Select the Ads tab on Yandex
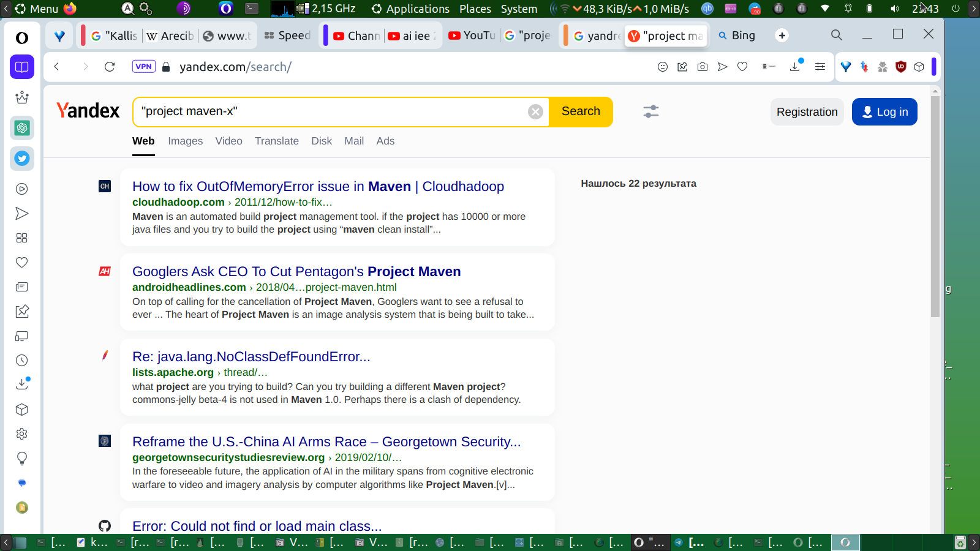The width and height of the screenshot is (980, 551). [385, 141]
